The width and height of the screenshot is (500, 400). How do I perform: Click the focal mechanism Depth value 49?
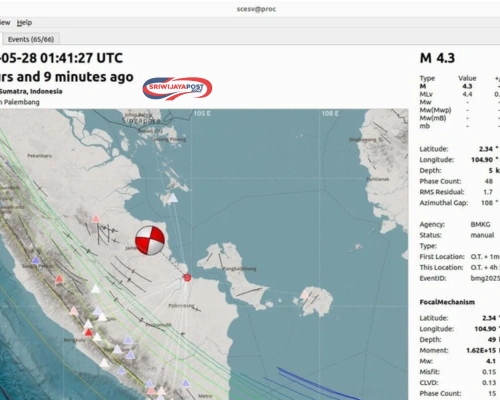492,340
